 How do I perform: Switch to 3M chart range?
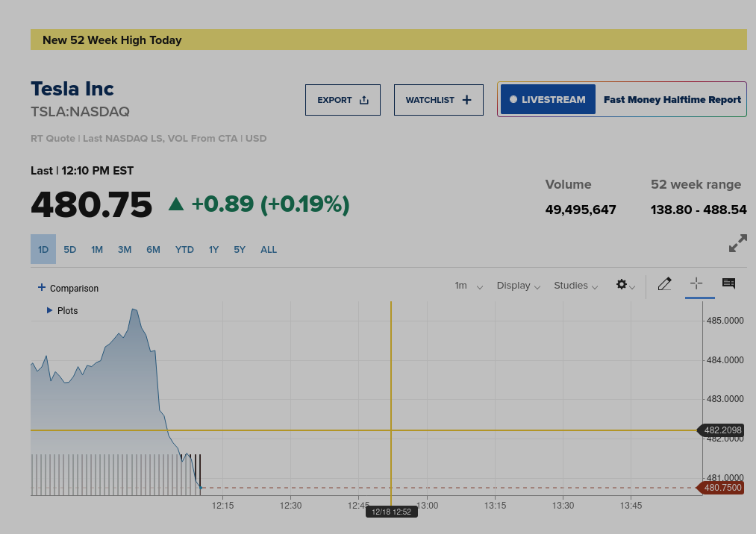[125, 249]
